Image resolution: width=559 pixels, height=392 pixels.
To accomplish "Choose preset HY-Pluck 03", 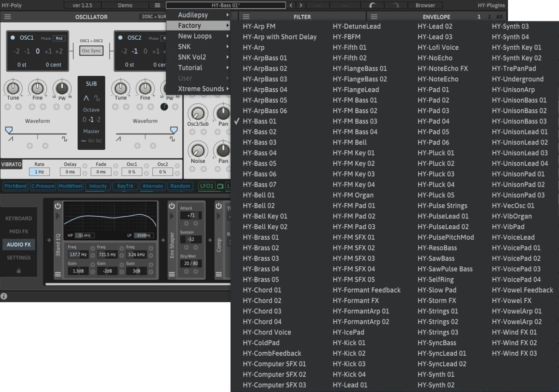I will click(x=436, y=174).
